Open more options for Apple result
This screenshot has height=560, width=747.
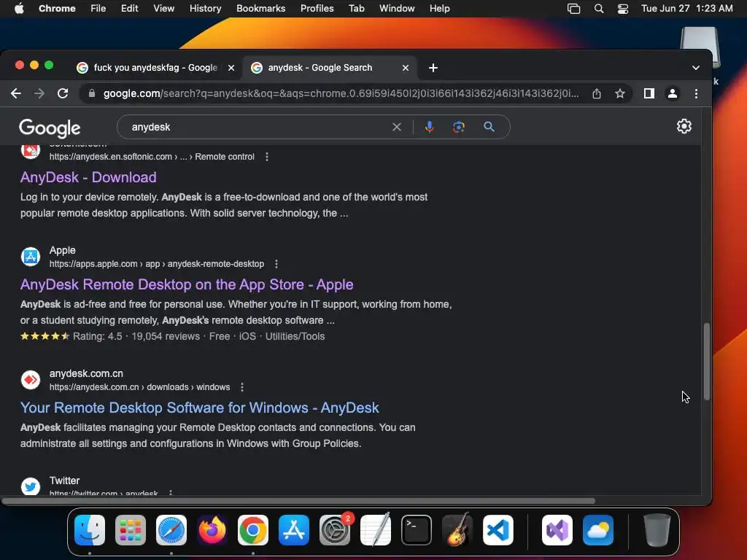[x=276, y=264]
